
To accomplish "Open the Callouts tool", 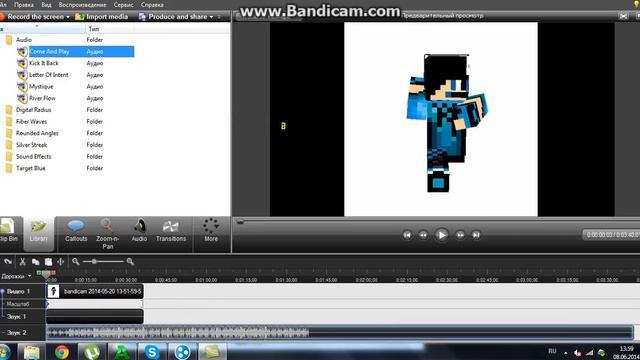I will pyautogui.click(x=76, y=231).
